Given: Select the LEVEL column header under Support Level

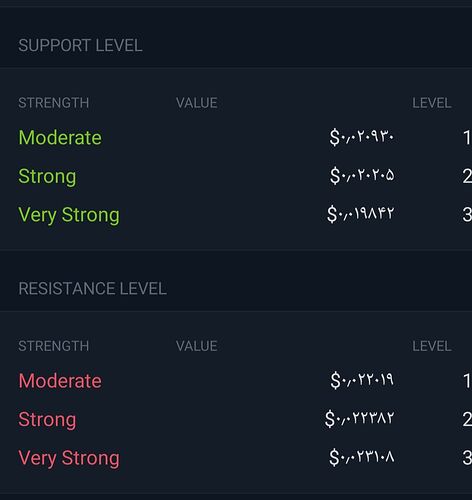Looking at the screenshot, I should coord(432,103).
